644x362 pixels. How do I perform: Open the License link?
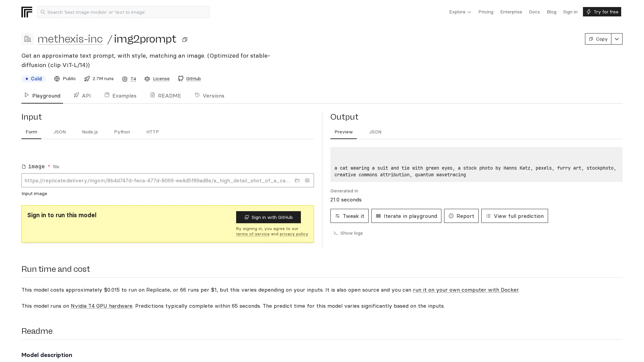[x=161, y=78]
